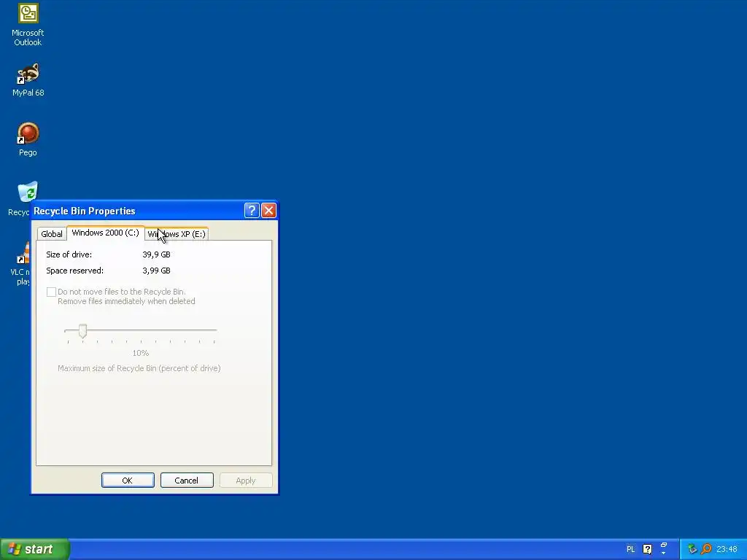This screenshot has height=560, width=747.
Task: Click the '10%' slider percentage label
Action: click(141, 353)
